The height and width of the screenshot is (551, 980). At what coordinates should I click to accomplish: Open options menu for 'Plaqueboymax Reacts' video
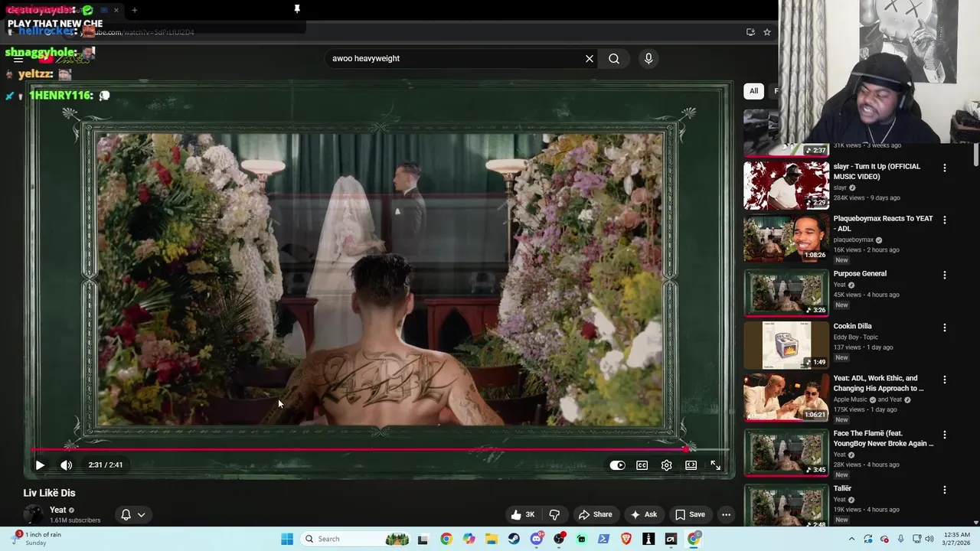click(x=944, y=220)
